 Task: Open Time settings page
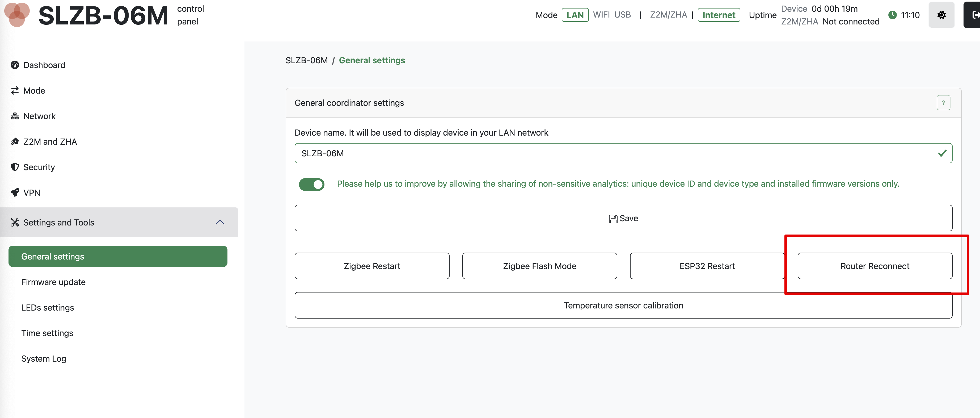(x=47, y=333)
